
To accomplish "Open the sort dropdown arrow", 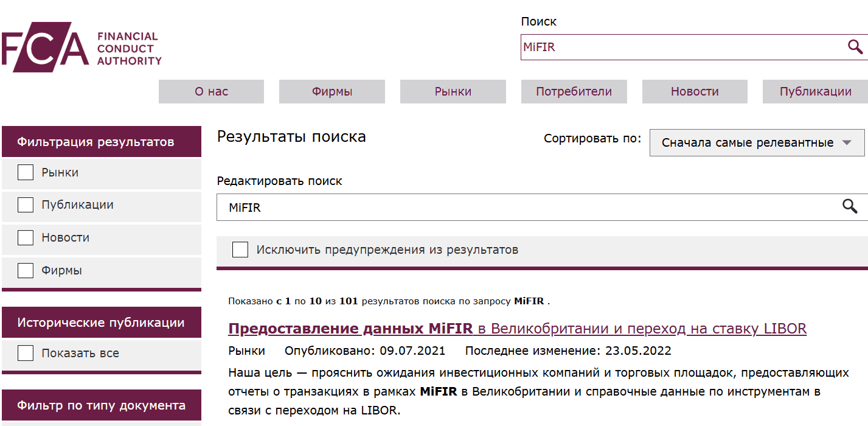I will click(x=848, y=142).
